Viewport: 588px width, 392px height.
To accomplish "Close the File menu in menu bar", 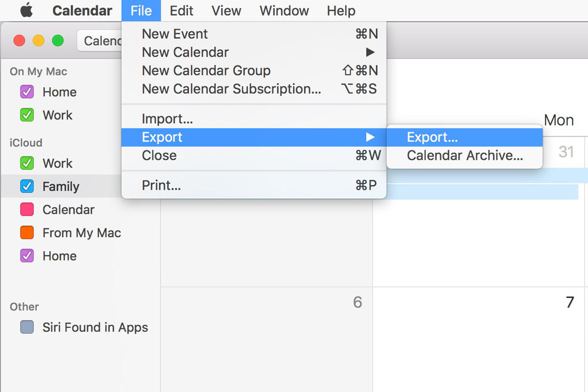I will click(x=141, y=11).
